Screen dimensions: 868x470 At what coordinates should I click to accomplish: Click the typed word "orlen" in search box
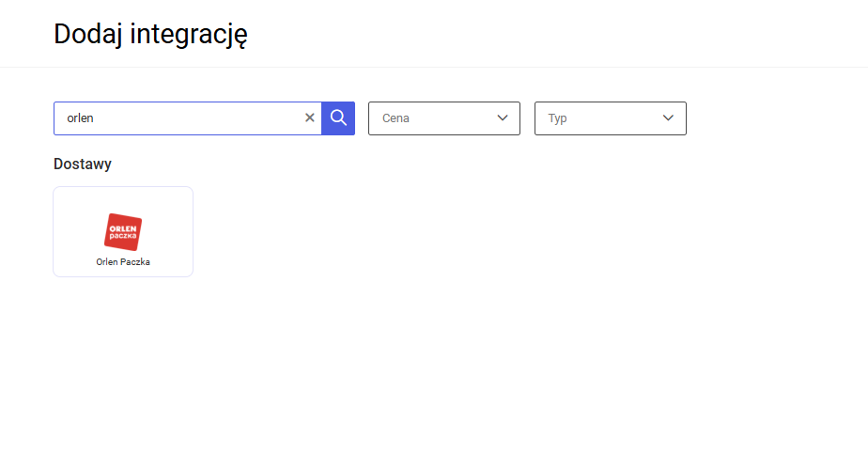click(81, 119)
